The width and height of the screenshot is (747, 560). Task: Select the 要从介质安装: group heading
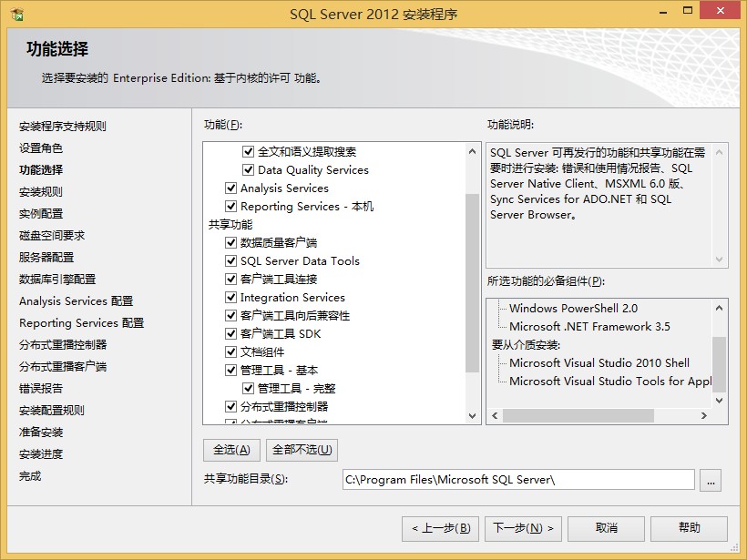click(x=526, y=345)
